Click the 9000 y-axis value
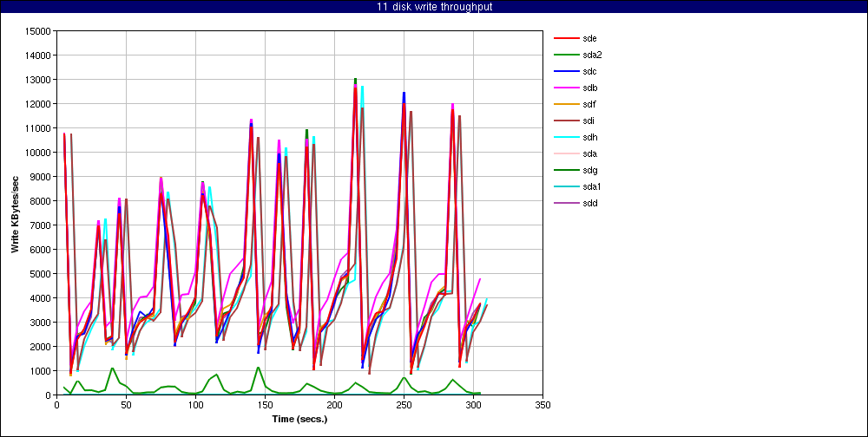This screenshot has height=437, width=868. coord(41,177)
